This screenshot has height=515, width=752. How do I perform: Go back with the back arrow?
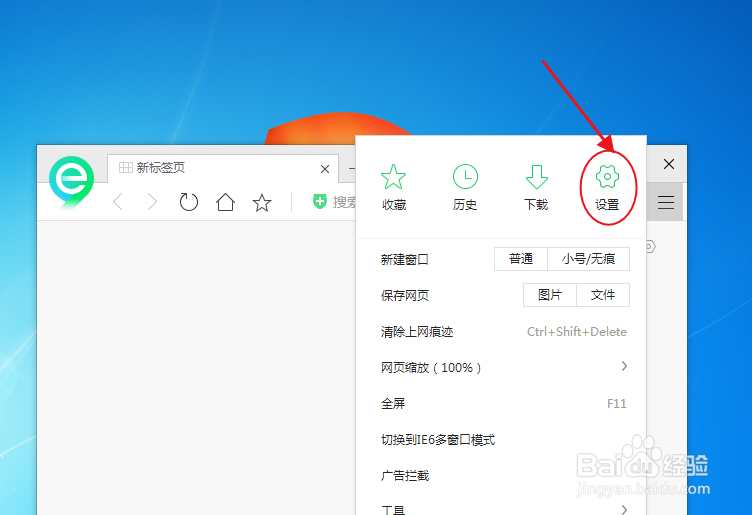tap(118, 202)
